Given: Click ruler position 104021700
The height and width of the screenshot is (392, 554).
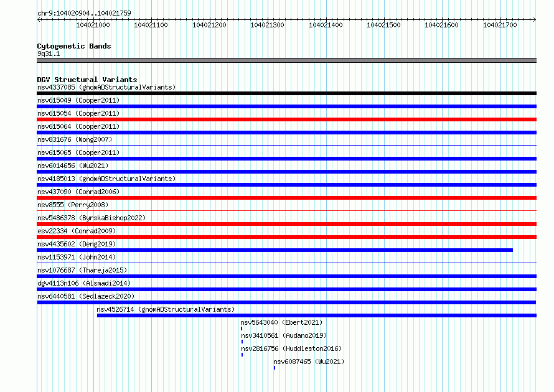Looking at the screenshot, I should click(500, 25).
